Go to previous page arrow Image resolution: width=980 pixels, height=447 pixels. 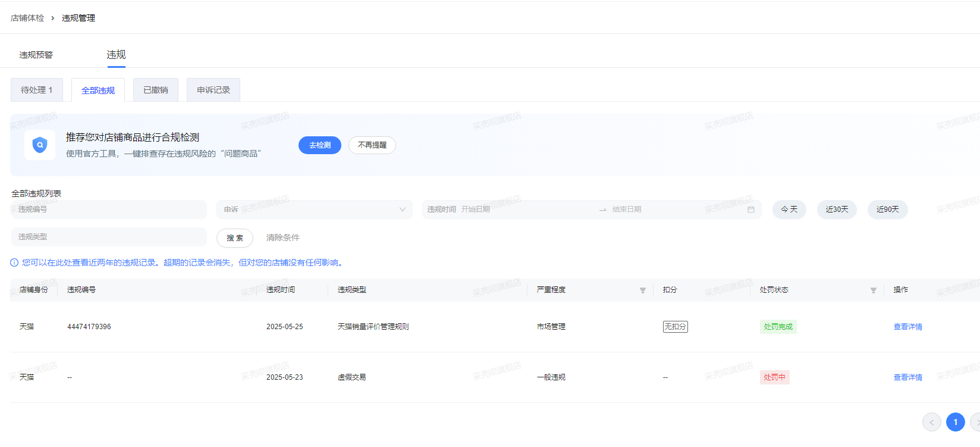click(x=931, y=422)
